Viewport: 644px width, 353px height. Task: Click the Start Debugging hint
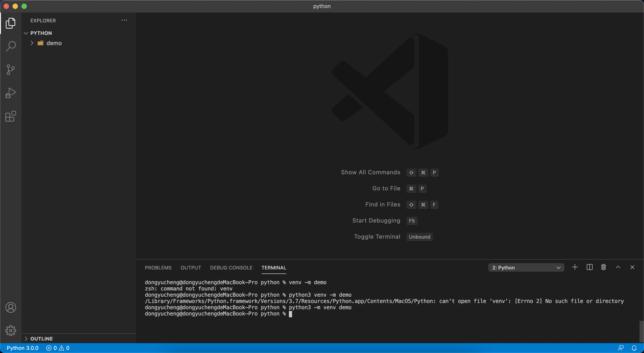[x=376, y=220]
